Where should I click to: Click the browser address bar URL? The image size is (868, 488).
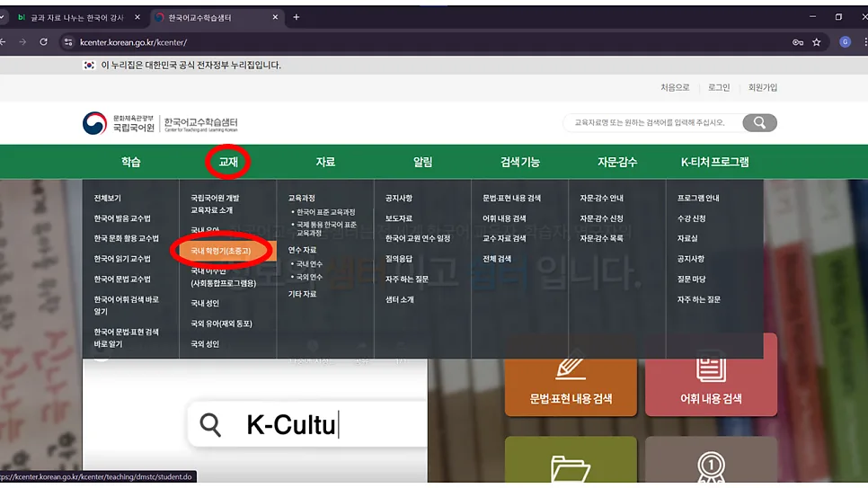133,42
